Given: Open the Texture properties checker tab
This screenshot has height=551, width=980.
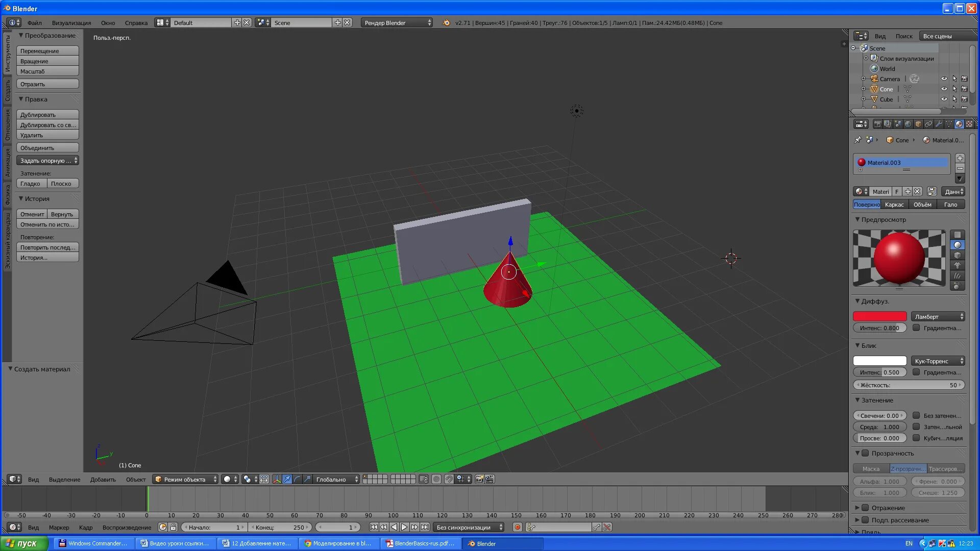Looking at the screenshot, I should pos(969,124).
